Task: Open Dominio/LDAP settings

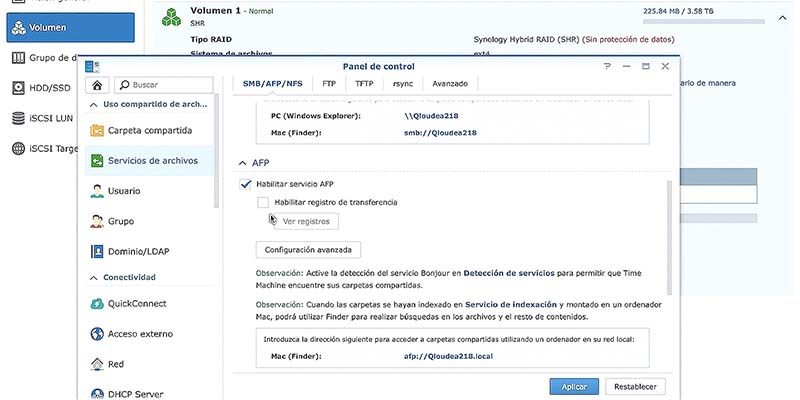Action: pyautogui.click(x=149, y=252)
